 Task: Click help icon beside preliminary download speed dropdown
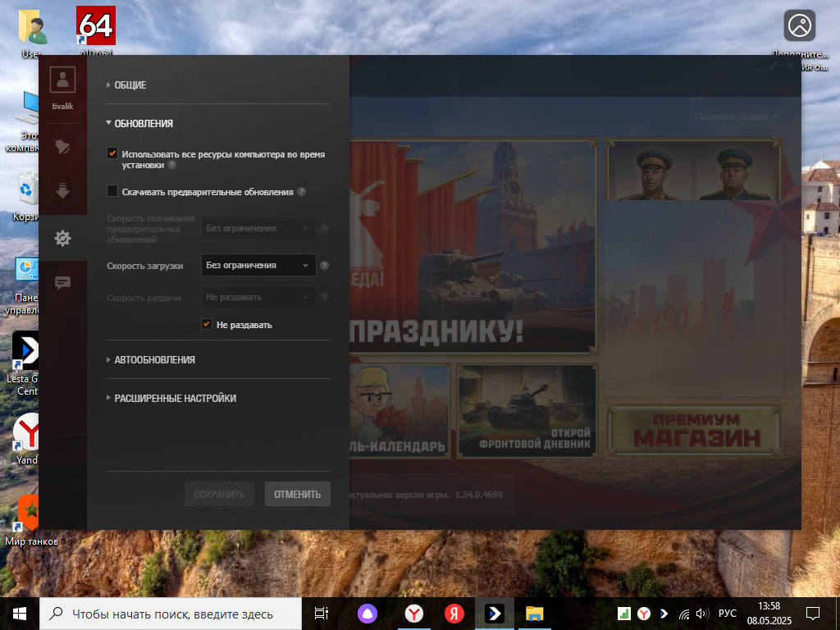click(324, 228)
